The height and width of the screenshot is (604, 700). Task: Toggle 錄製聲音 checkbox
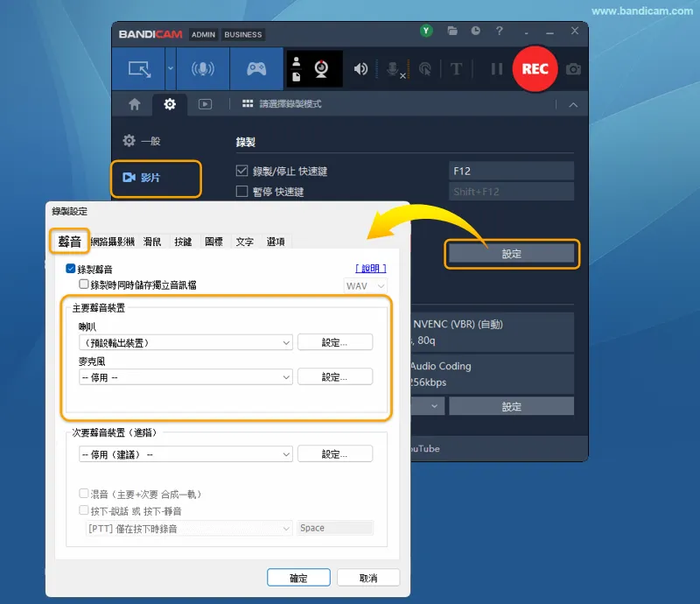pyautogui.click(x=71, y=268)
